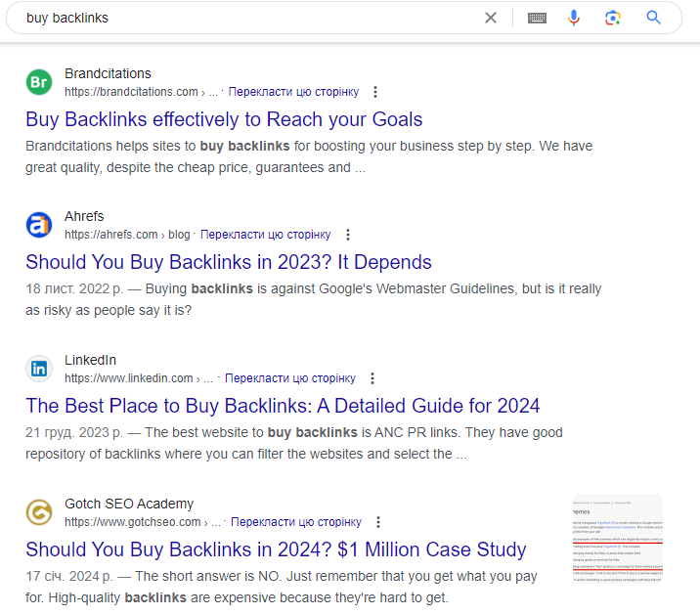Click the Gotch SEO result thumbnail image
Image resolution: width=700 pixels, height=615 pixels.
click(617, 540)
